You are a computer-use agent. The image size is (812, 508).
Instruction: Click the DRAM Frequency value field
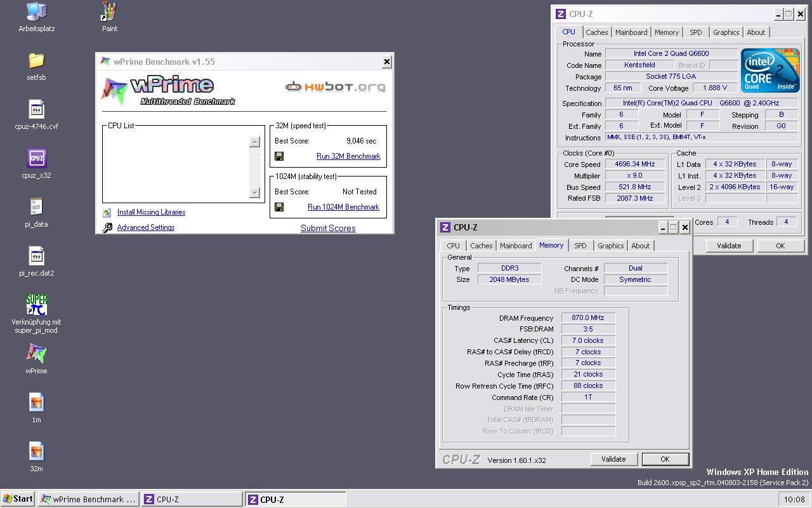tap(588, 317)
